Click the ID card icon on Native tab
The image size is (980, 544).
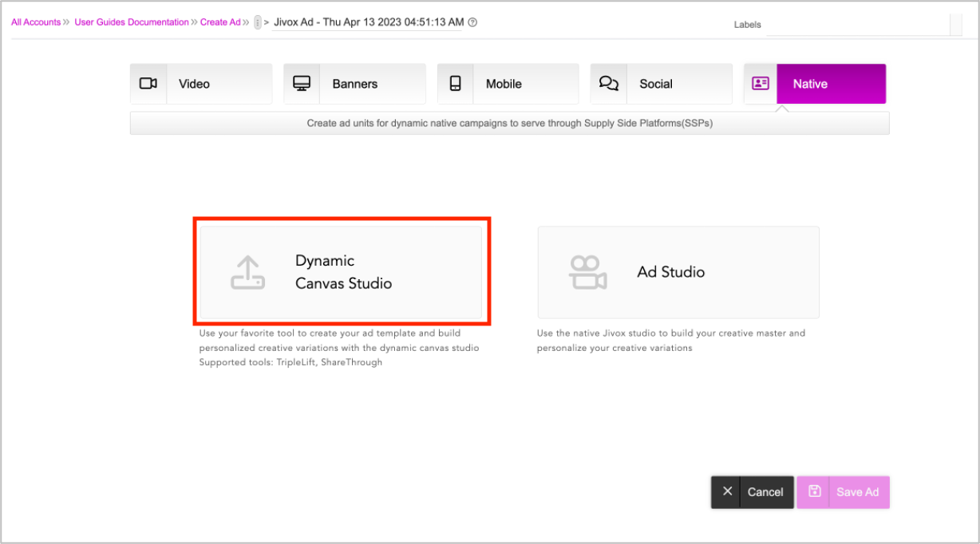(x=761, y=84)
